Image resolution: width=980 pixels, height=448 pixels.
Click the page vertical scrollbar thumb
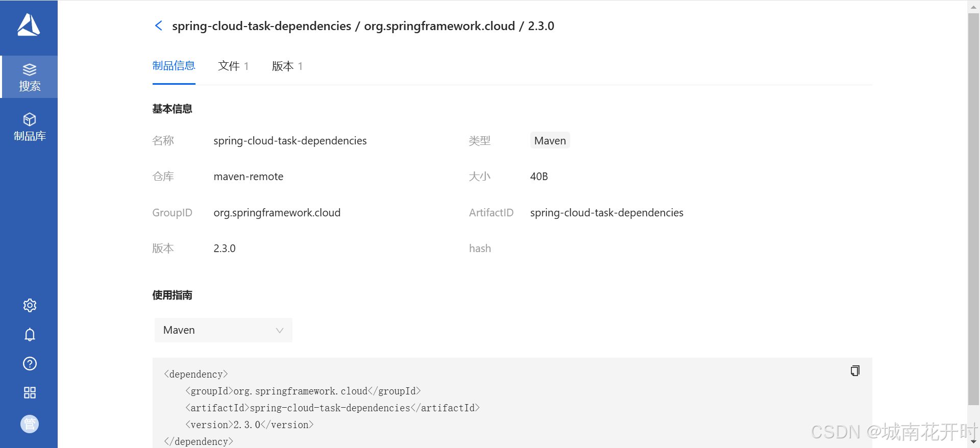973,209
